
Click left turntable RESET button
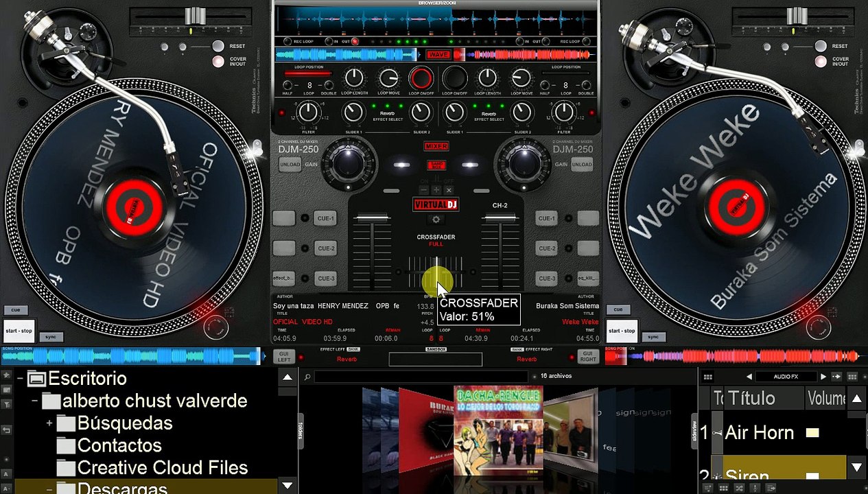218,46
